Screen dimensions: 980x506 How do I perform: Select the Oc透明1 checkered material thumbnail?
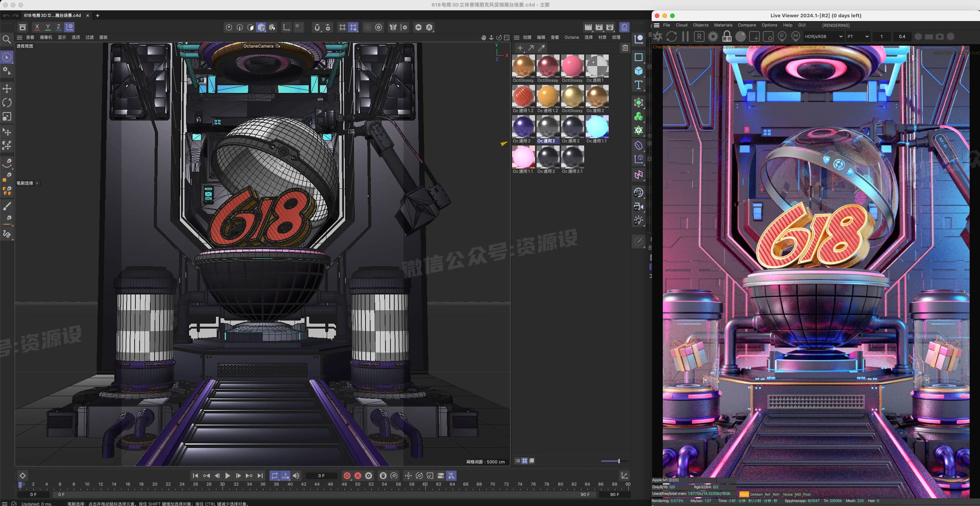(597, 66)
